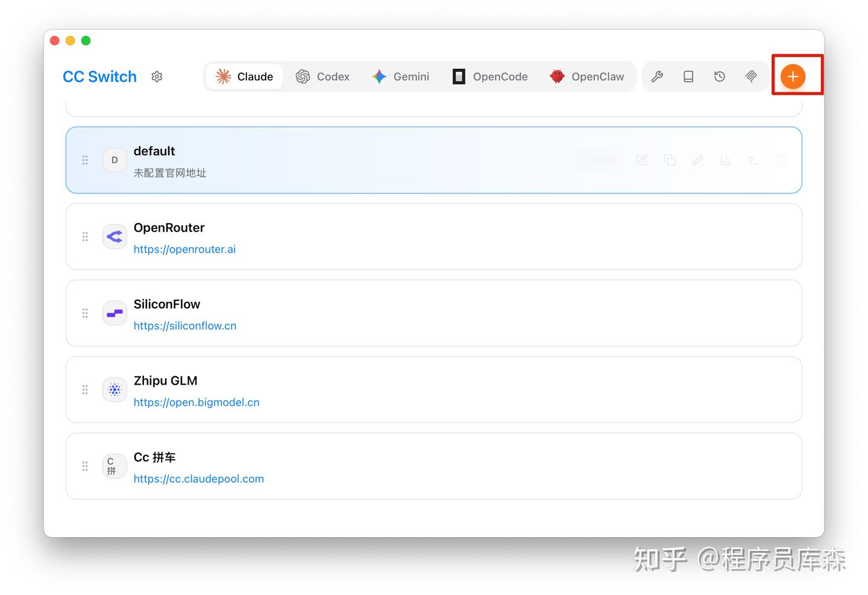Click the drag handle of the default provider

pos(85,160)
